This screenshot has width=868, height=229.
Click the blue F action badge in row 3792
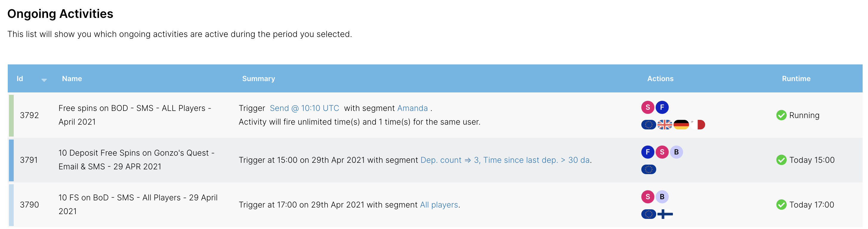(x=662, y=107)
